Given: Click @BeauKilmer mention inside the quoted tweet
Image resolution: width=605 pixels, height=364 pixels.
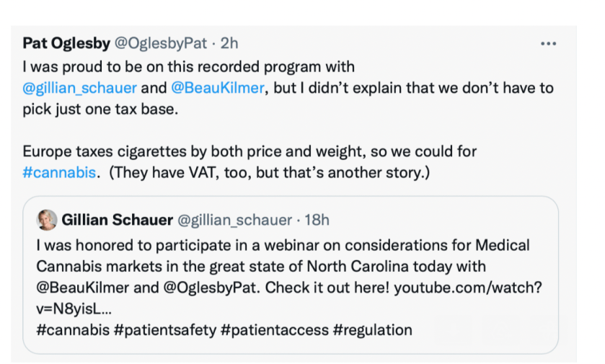Looking at the screenshot, I should (82, 288).
